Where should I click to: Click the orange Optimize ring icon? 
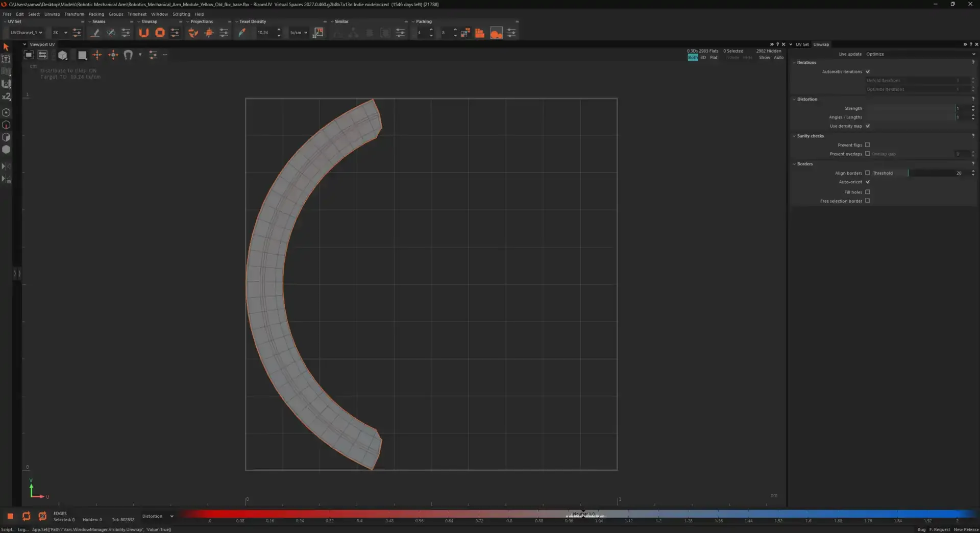[160, 33]
